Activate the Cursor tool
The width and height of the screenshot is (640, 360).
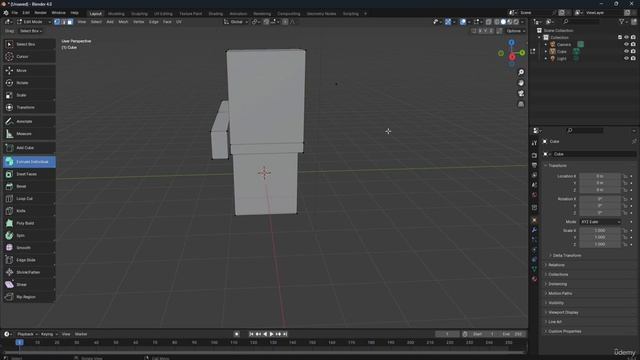[29, 56]
